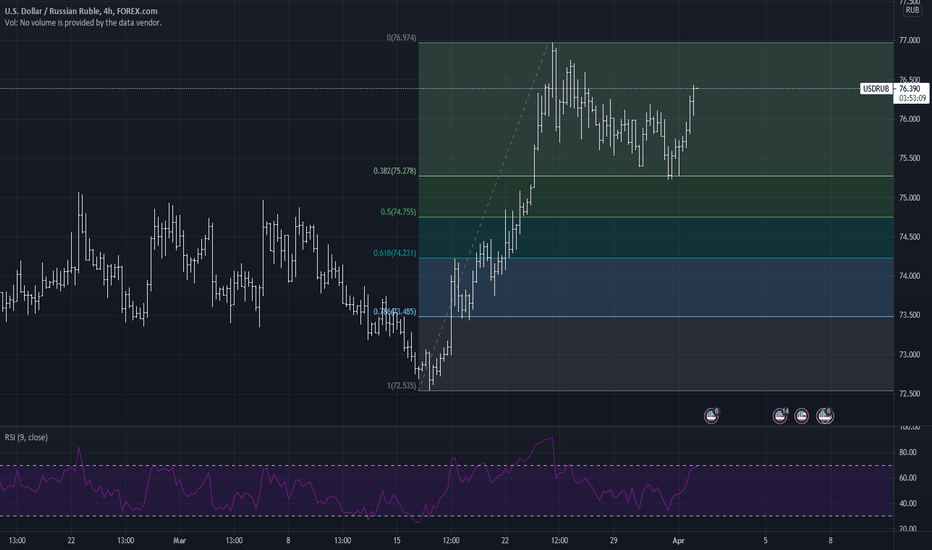Click the current price 76.390 label
Image resolution: width=932 pixels, height=550 pixels.
(x=910, y=89)
